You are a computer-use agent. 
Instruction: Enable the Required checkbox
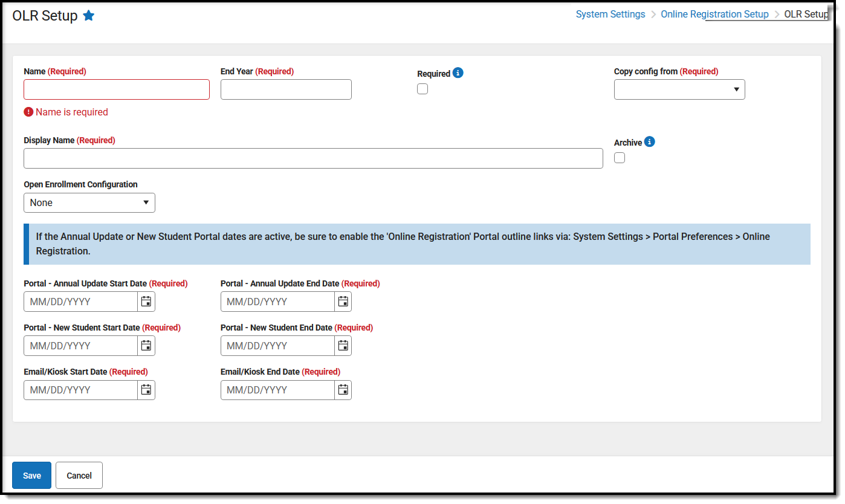(422, 88)
